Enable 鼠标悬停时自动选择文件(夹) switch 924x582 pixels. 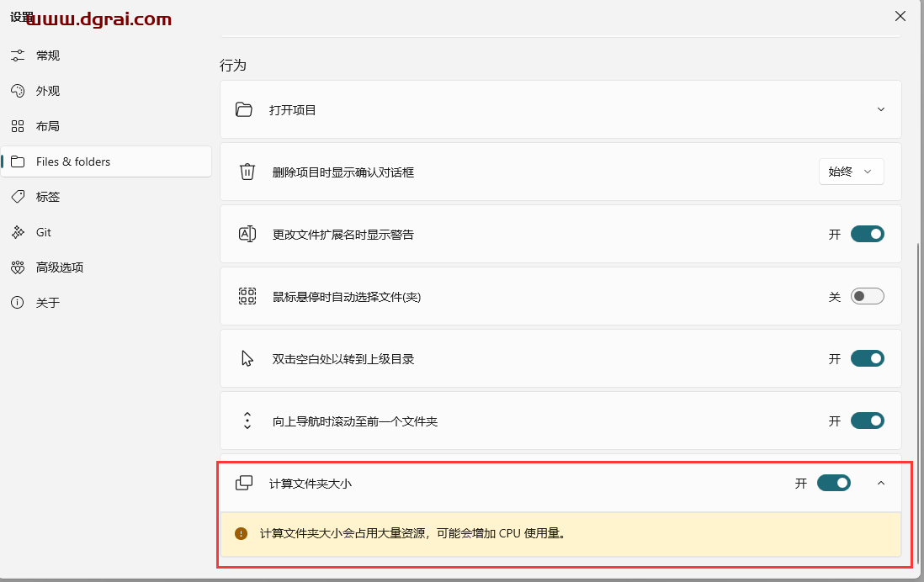pyautogui.click(x=868, y=296)
